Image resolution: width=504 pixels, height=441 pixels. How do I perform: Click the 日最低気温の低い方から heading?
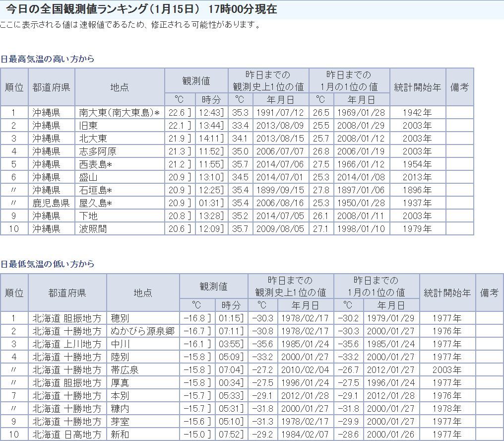(x=48, y=264)
